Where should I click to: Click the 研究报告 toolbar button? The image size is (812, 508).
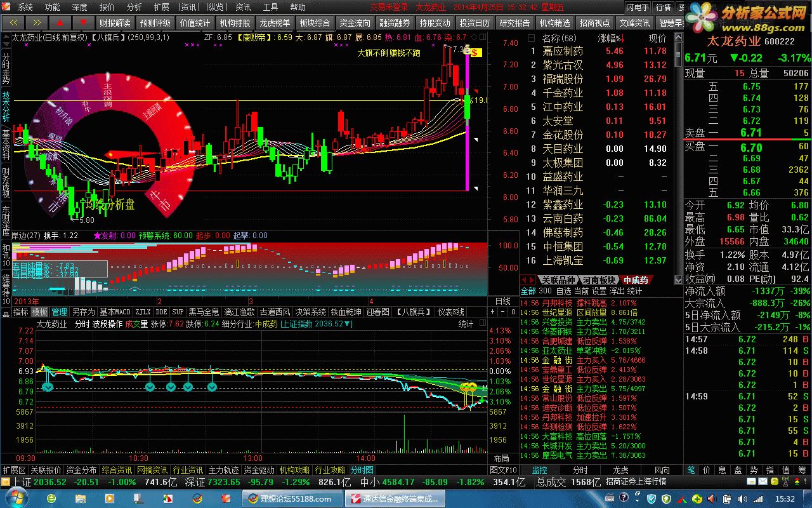(x=514, y=23)
